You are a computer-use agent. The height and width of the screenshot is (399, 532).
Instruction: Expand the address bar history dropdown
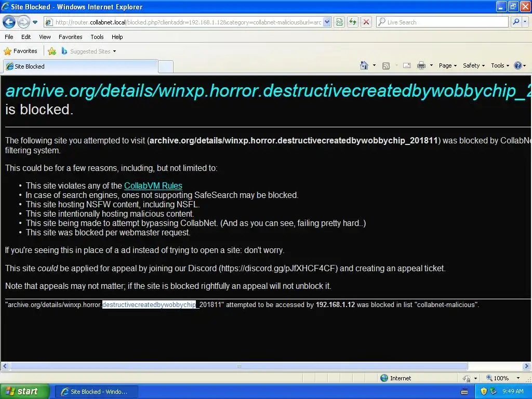coord(327,22)
